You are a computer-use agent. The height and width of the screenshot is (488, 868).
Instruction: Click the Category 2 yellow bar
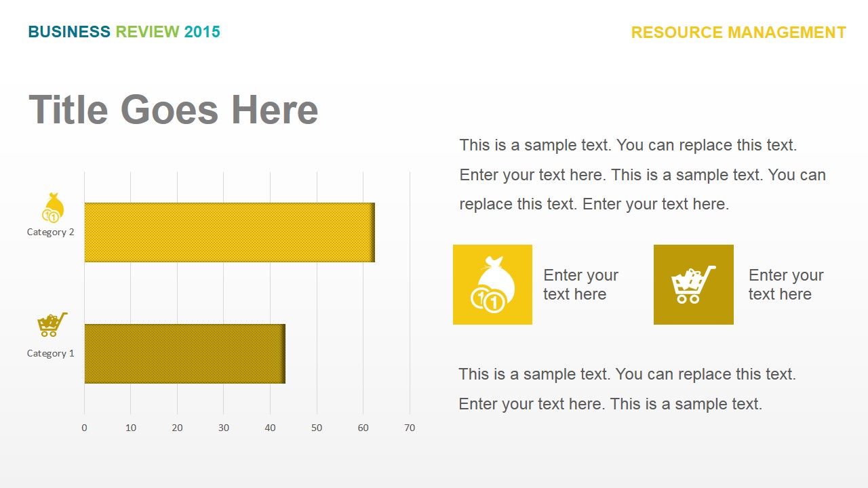(229, 232)
